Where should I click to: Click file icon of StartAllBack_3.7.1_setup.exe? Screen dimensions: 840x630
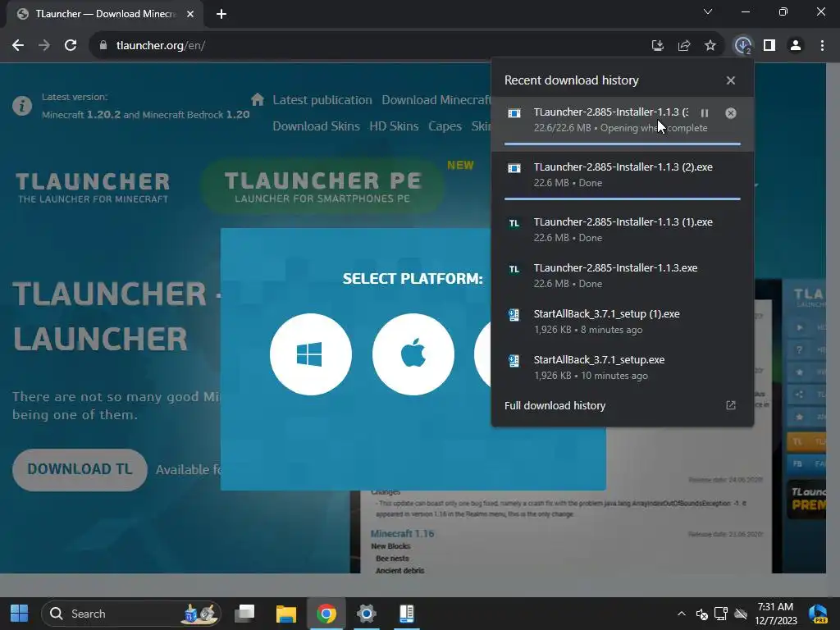pos(514,361)
